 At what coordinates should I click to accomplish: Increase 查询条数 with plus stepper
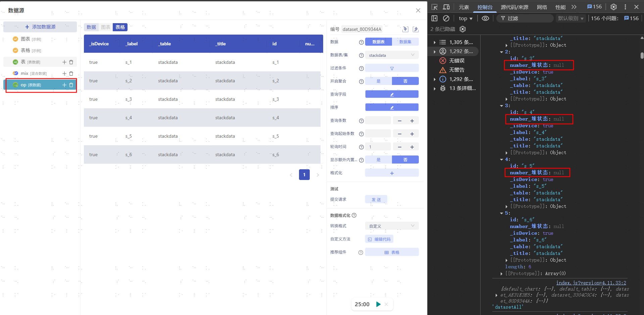412,121
